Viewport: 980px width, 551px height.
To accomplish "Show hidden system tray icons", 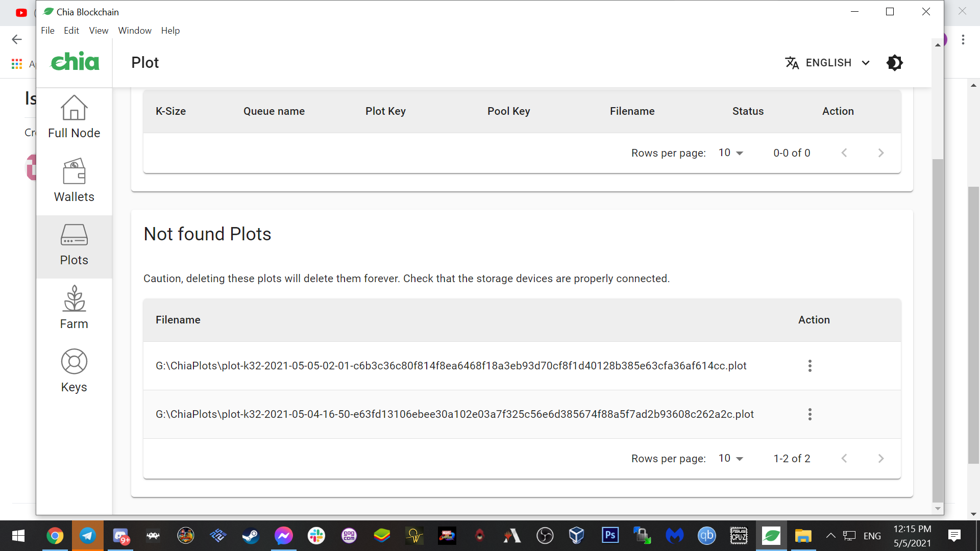I will point(830,536).
